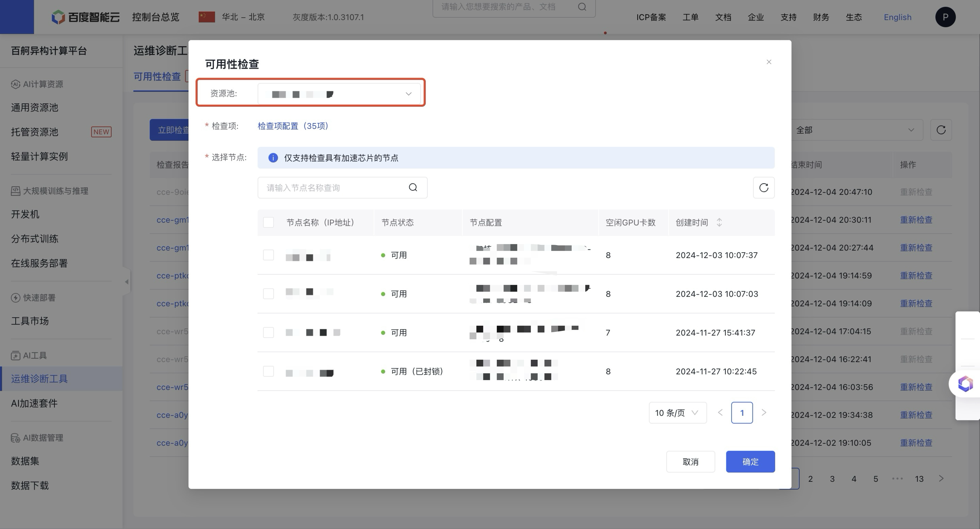Open 生态 menu
The width and height of the screenshot is (980, 529).
(854, 17)
